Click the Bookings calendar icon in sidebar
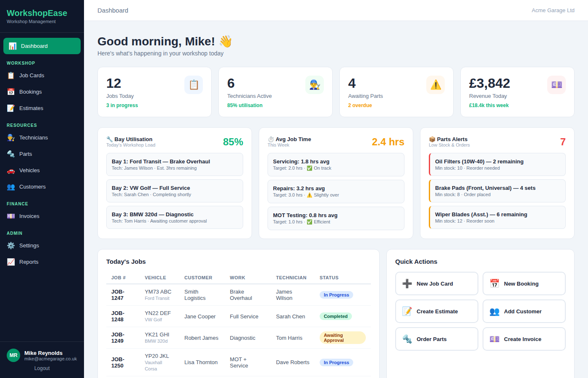Image resolution: width=588 pixels, height=378 pixels. (x=11, y=92)
